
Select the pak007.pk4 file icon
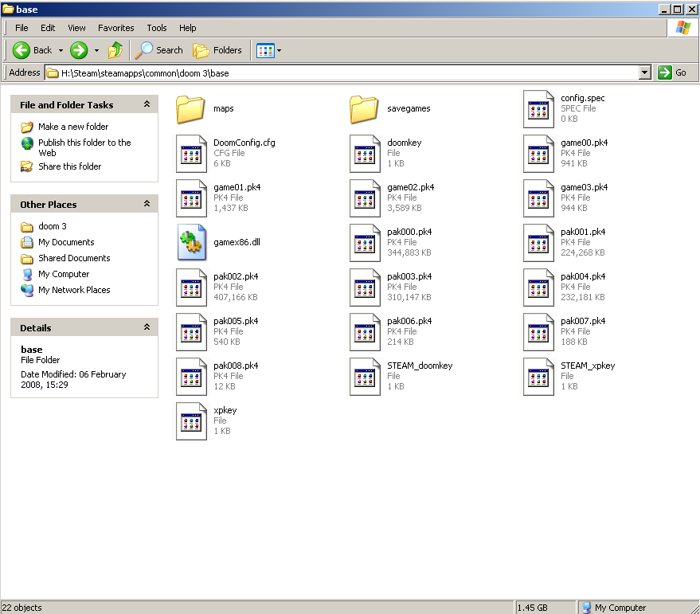[538, 332]
